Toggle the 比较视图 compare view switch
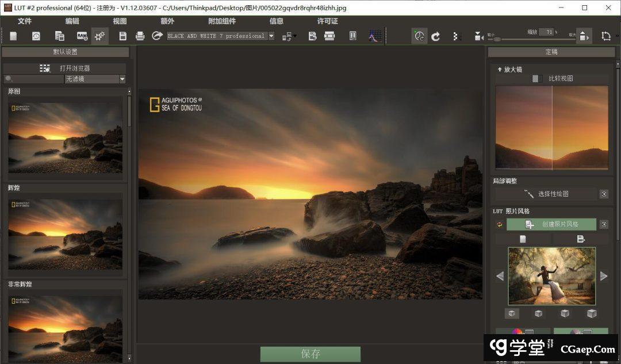The width and height of the screenshot is (621, 364). click(x=536, y=79)
